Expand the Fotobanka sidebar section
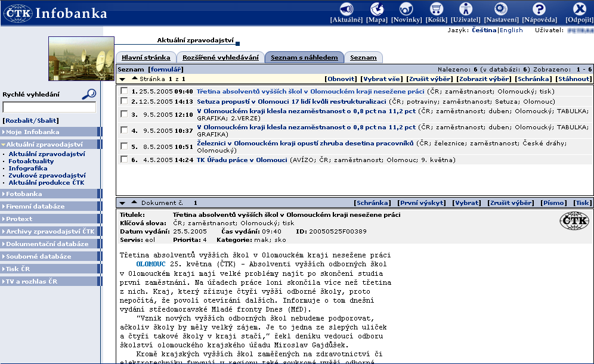Screen dimensions: 594x364 (x=51, y=194)
